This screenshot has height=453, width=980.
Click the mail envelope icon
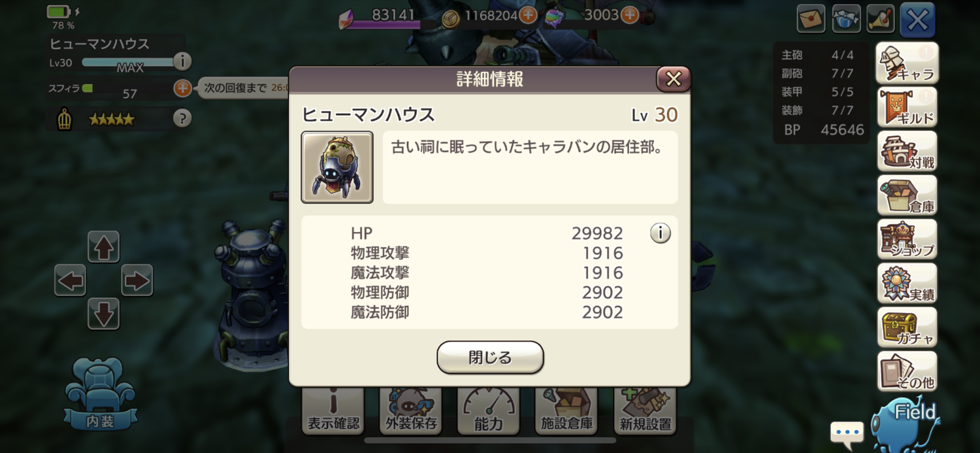click(811, 19)
